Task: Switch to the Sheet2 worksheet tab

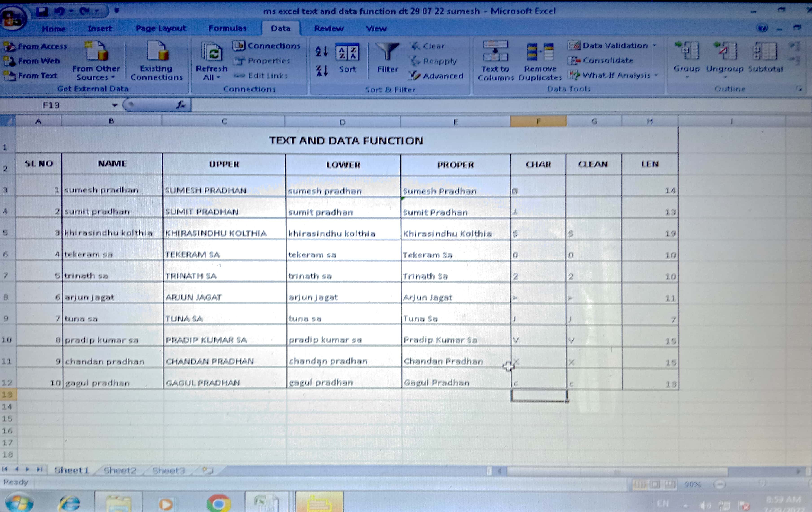Action: click(x=120, y=470)
